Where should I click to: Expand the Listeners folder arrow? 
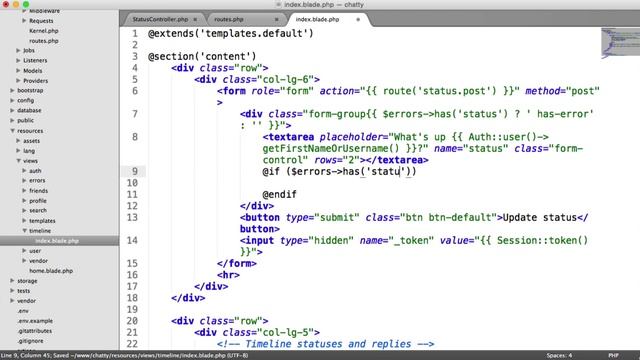[18, 60]
